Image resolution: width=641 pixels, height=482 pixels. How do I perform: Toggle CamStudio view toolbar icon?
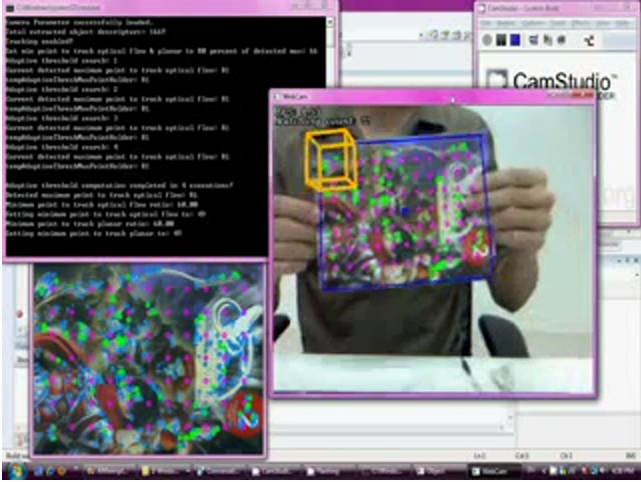533,40
